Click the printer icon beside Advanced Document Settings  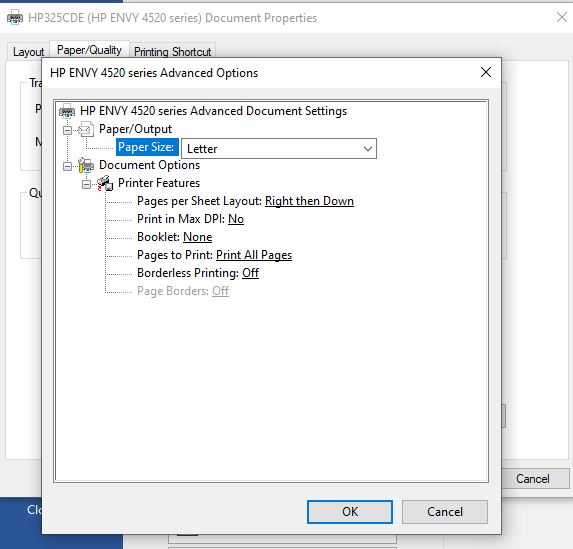pos(67,111)
